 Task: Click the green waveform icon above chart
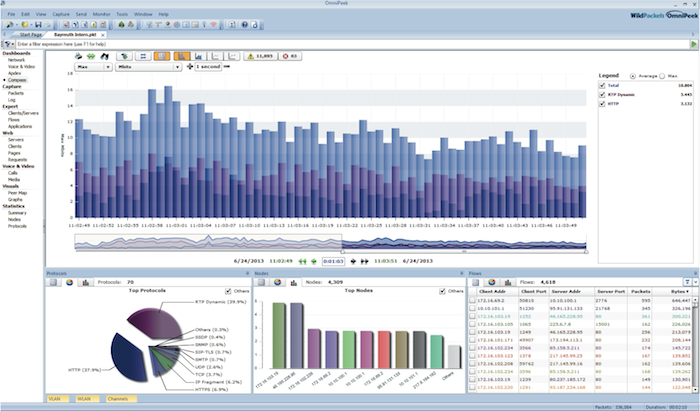tap(91, 56)
